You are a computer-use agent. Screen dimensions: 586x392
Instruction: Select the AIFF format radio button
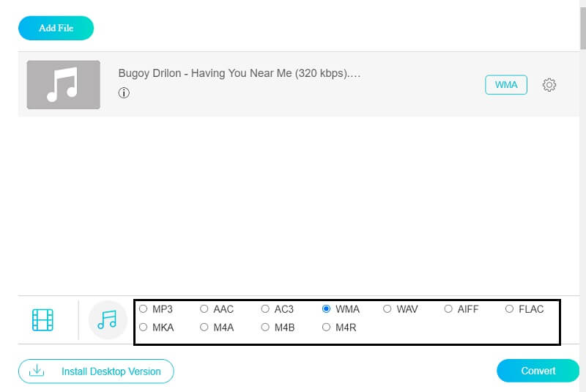tap(448, 309)
